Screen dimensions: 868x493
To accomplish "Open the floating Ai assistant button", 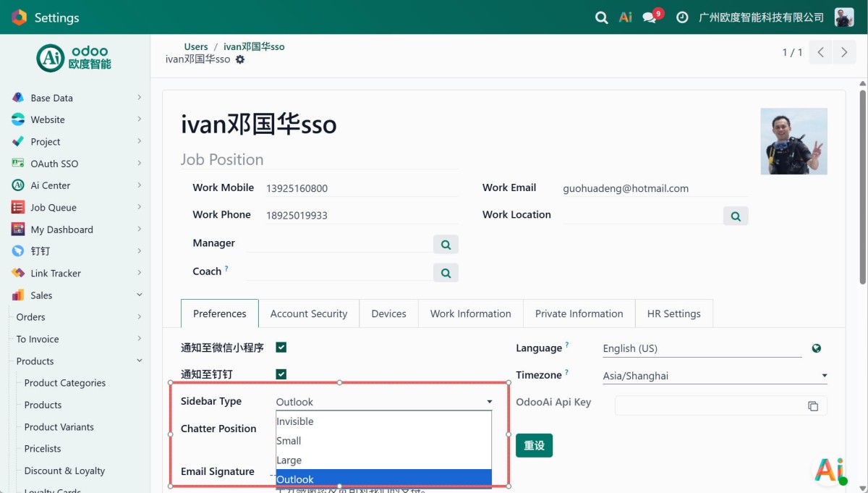I will (830, 470).
